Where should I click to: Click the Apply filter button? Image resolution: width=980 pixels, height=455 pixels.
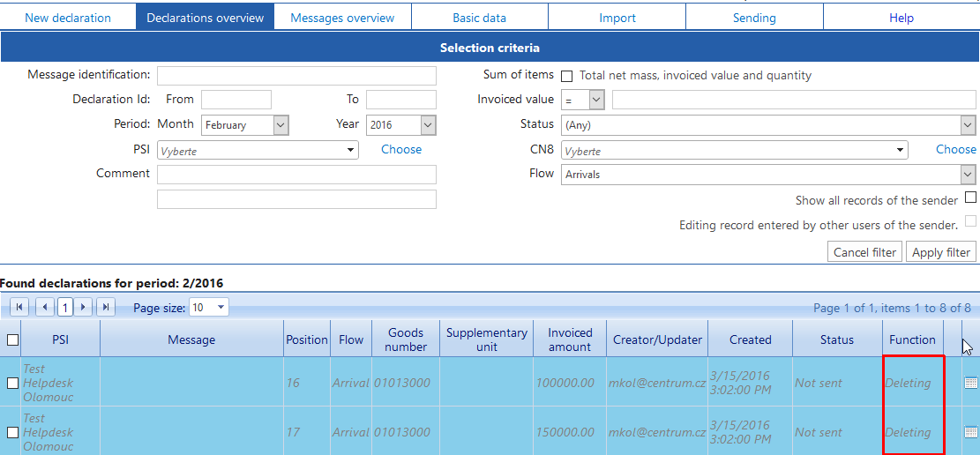tap(940, 252)
